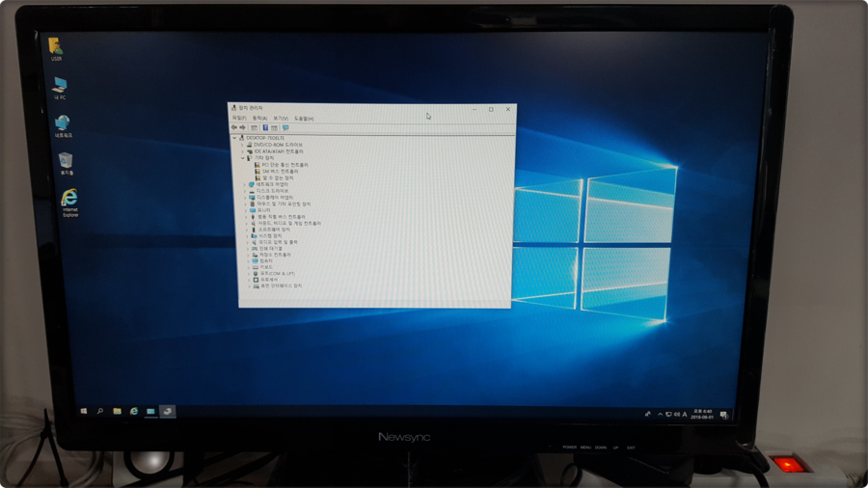868x488 pixels.
Task: Click the action pane toolbar icon next to Help
Action: [x=274, y=128]
